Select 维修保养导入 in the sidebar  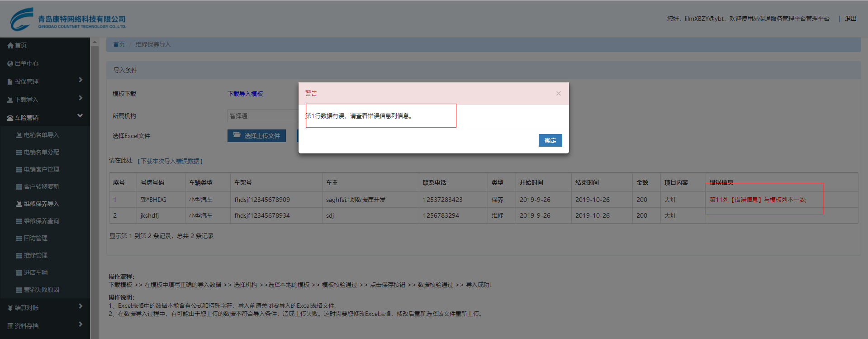[x=41, y=204]
